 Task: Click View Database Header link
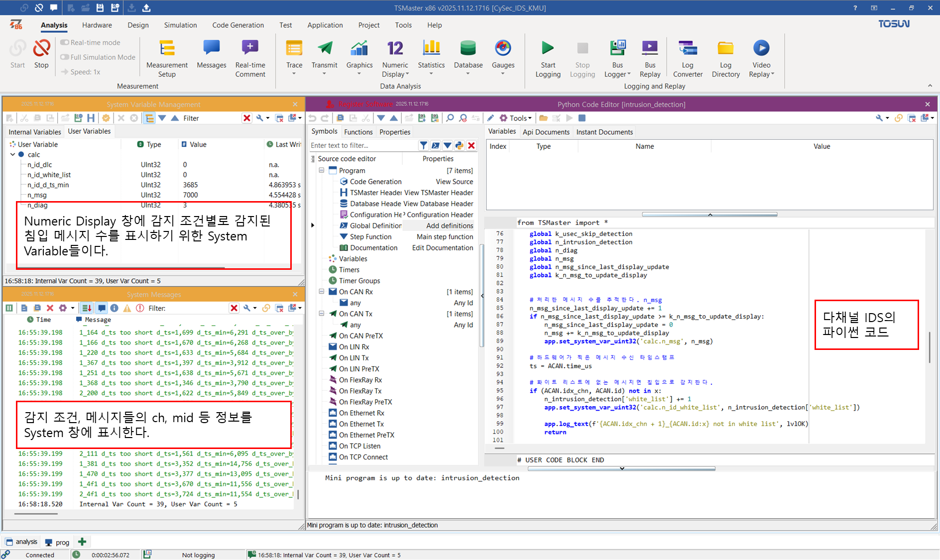pyautogui.click(x=438, y=204)
